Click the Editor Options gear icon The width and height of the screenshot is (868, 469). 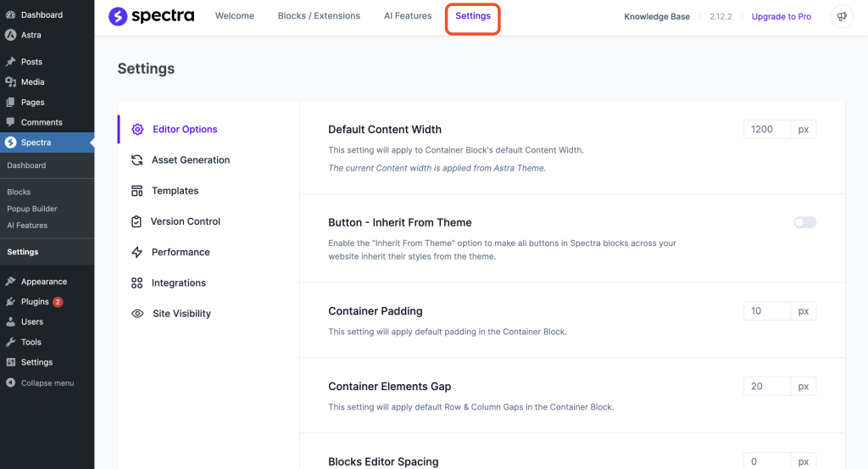(x=137, y=130)
